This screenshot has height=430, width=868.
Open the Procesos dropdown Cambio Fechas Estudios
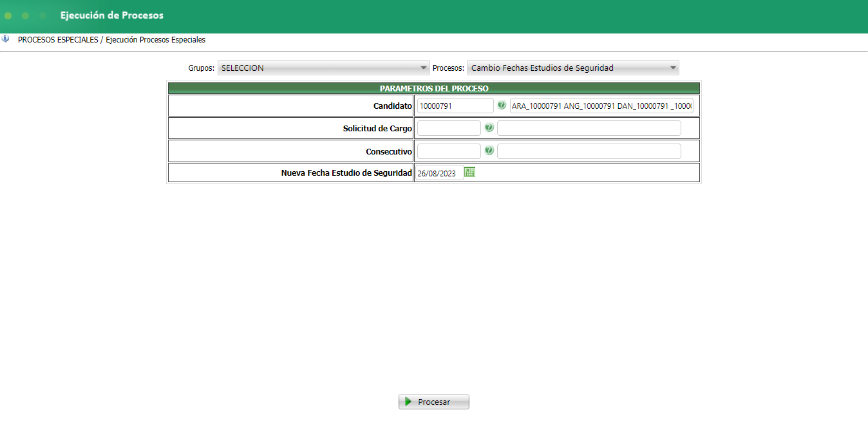(573, 68)
